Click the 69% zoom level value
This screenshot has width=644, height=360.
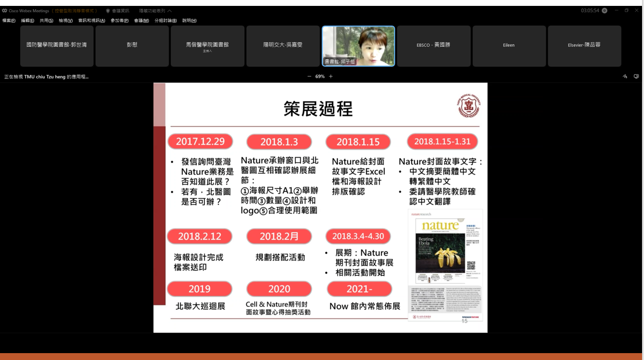pos(320,77)
